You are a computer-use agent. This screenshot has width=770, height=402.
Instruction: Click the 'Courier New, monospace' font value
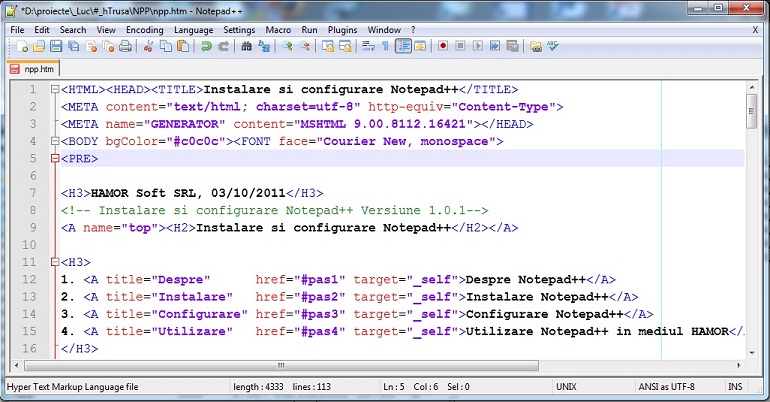pyautogui.click(x=406, y=141)
